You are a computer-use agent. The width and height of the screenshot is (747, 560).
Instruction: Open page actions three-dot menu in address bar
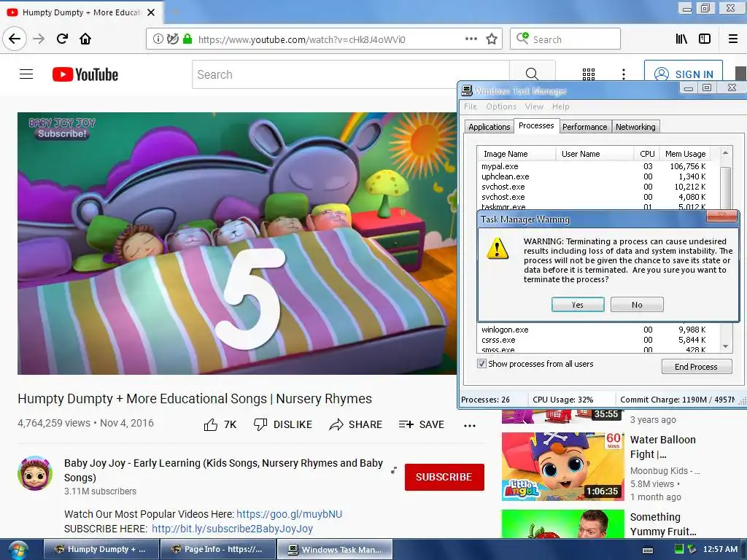pos(471,39)
